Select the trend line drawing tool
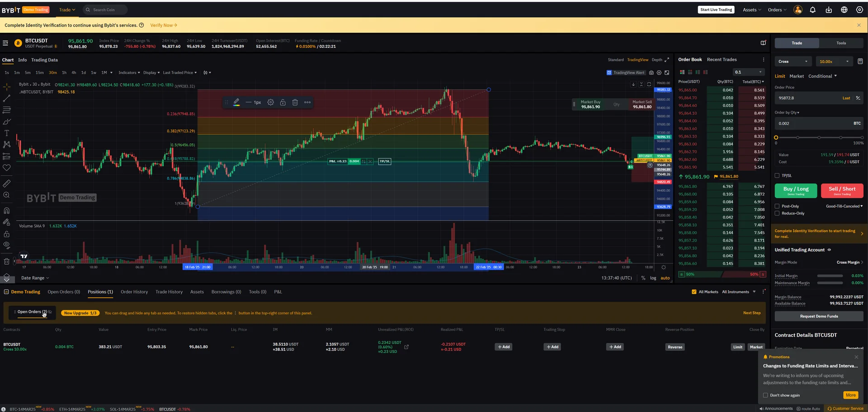Viewport: 868px width, 412px height. (7, 98)
